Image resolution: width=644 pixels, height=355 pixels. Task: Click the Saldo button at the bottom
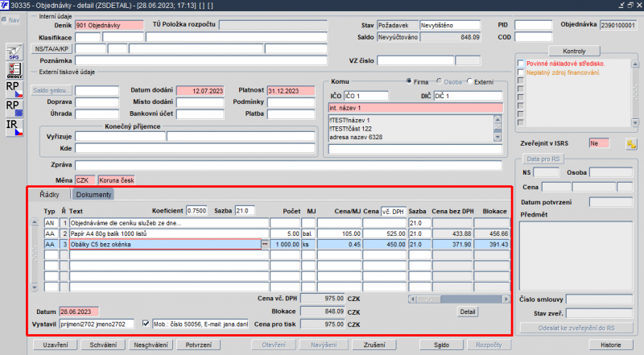(441, 345)
